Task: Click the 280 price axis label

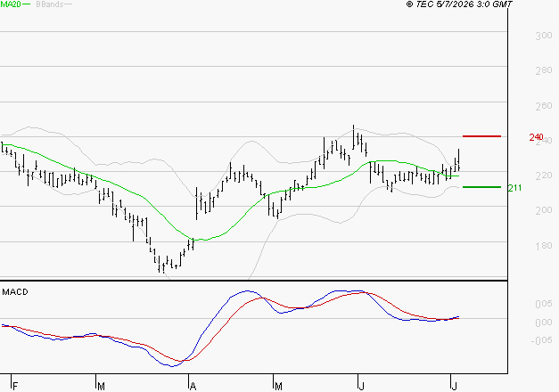Action: pyautogui.click(x=544, y=70)
